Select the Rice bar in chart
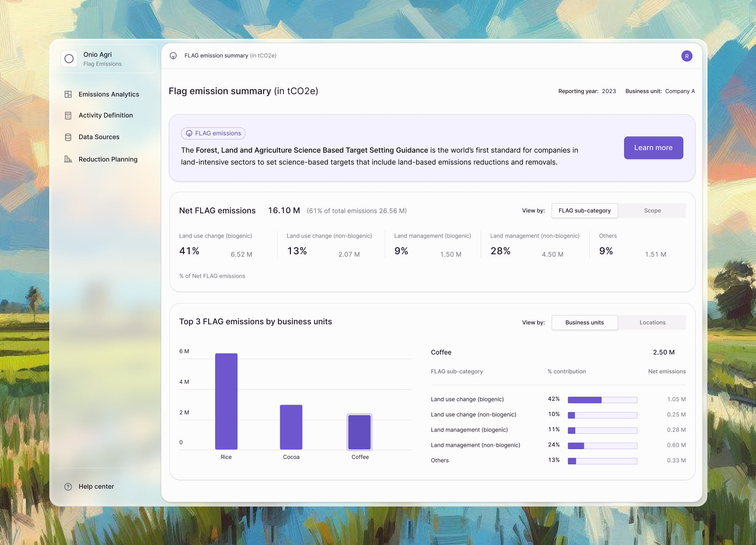756x545 pixels. pos(226,401)
